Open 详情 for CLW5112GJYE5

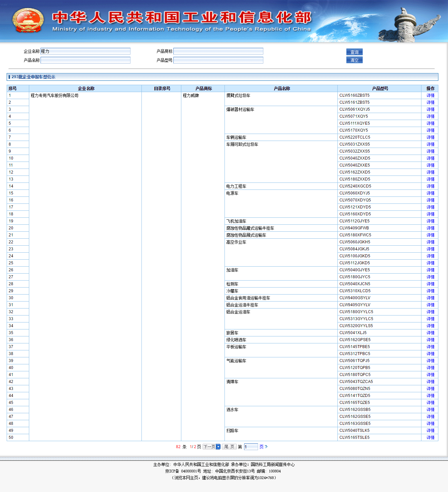[x=430, y=221]
